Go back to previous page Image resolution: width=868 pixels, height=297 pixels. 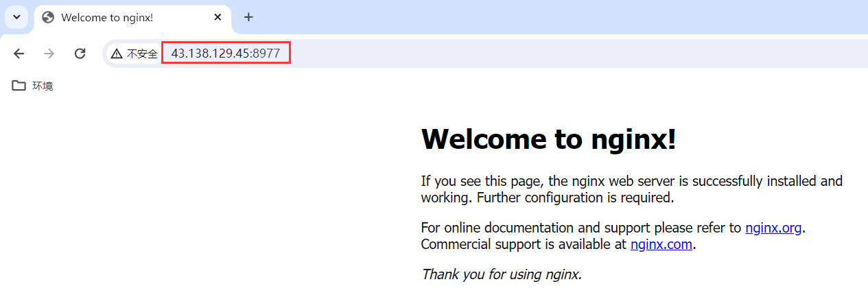(19, 54)
